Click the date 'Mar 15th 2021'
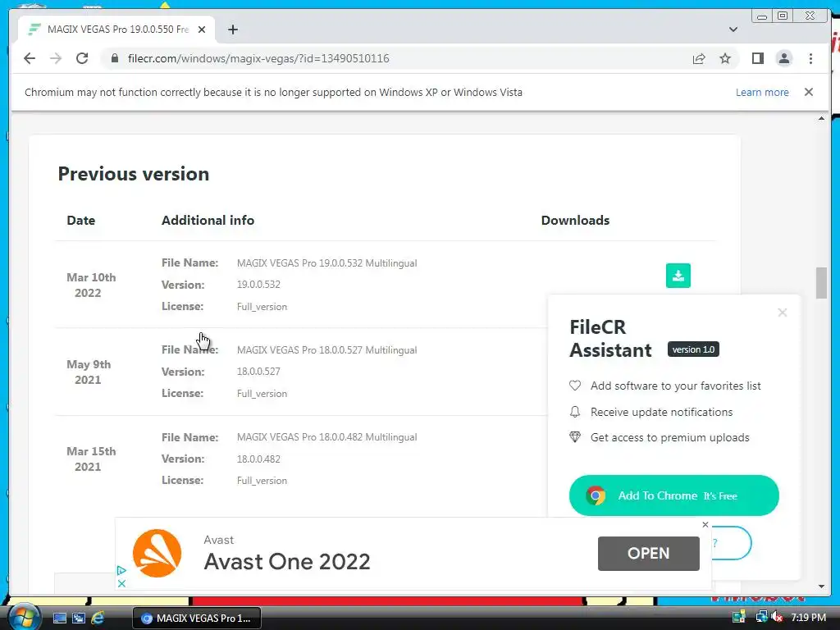Image resolution: width=840 pixels, height=630 pixels. point(90,459)
